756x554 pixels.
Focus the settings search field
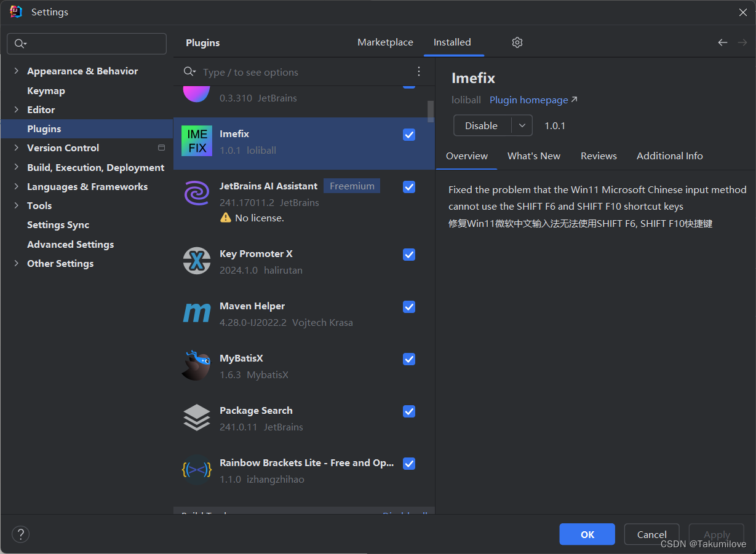(87, 44)
